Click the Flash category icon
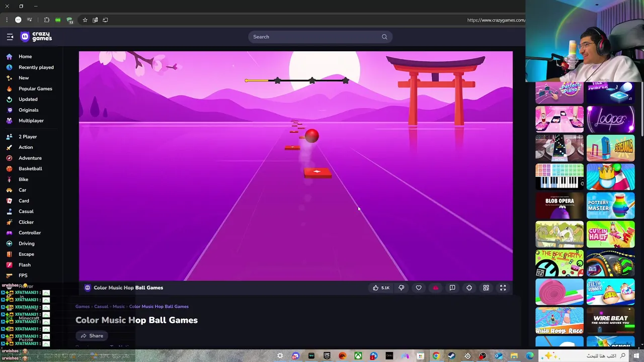 click(9, 265)
